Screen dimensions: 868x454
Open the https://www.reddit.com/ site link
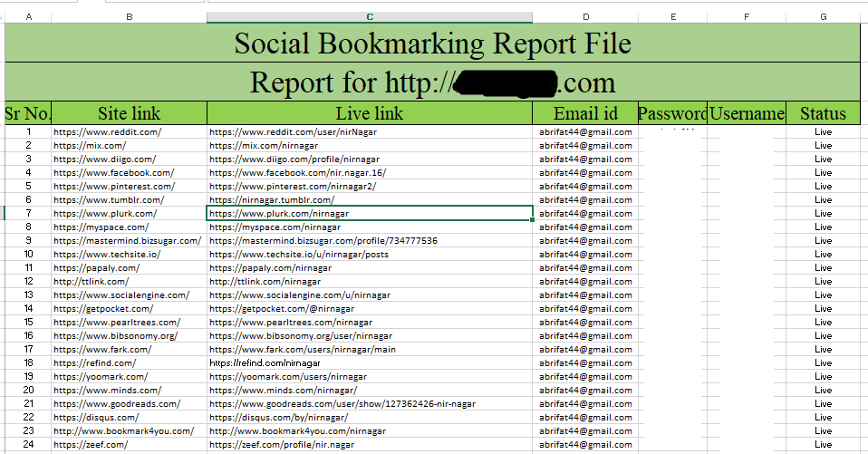(108, 131)
